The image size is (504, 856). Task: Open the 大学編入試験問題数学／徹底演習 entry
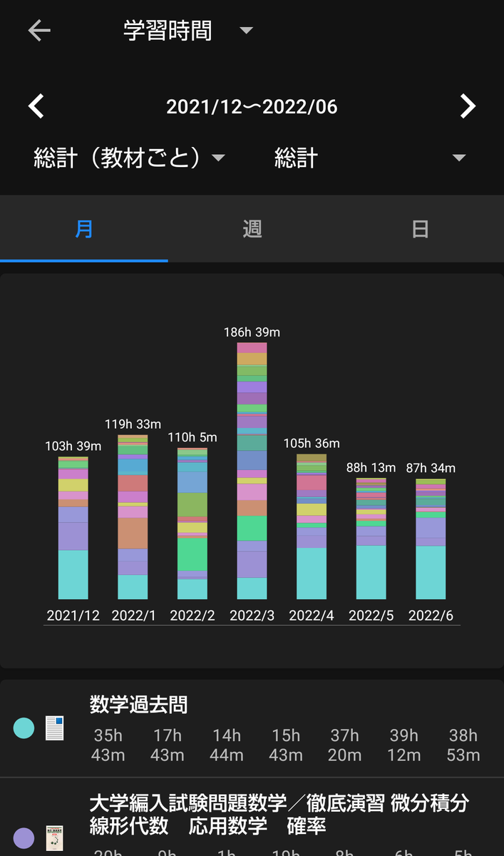(x=252, y=817)
